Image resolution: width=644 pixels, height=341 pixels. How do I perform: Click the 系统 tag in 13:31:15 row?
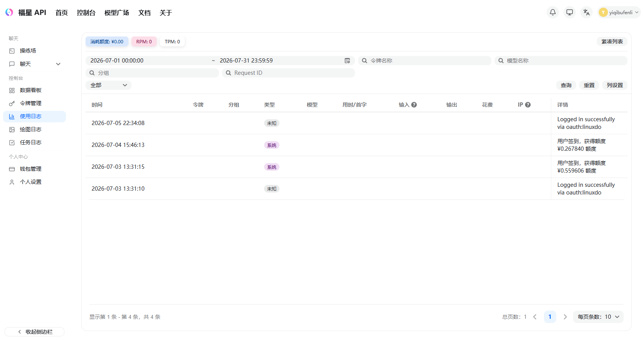tap(272, 167)
